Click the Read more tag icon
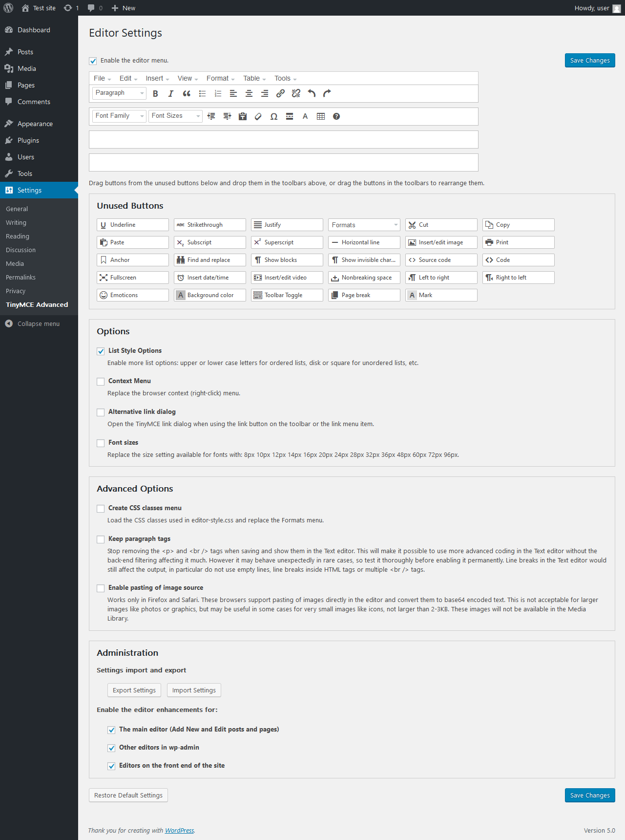Image resolution: width=625 pixels, height=840 pixels. pyautogui.click(x=290, y=116)
